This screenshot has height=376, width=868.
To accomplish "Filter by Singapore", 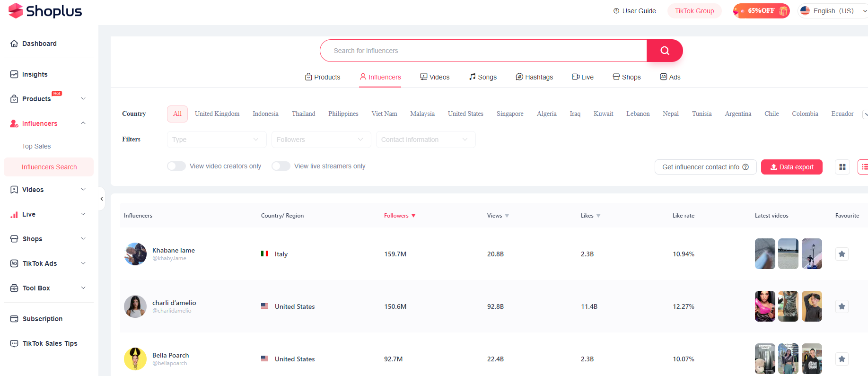I will click(510, 114).
